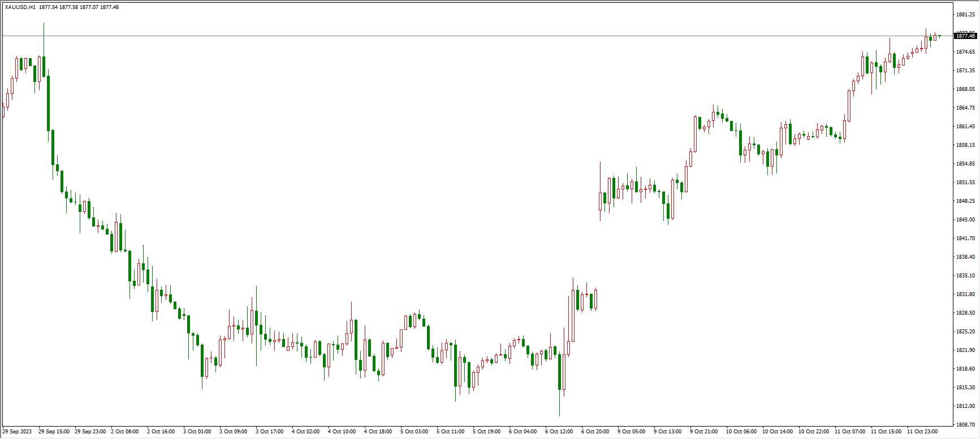
Task: Select the 1812.00 price scale value
Action: click(x=965, y=406)
